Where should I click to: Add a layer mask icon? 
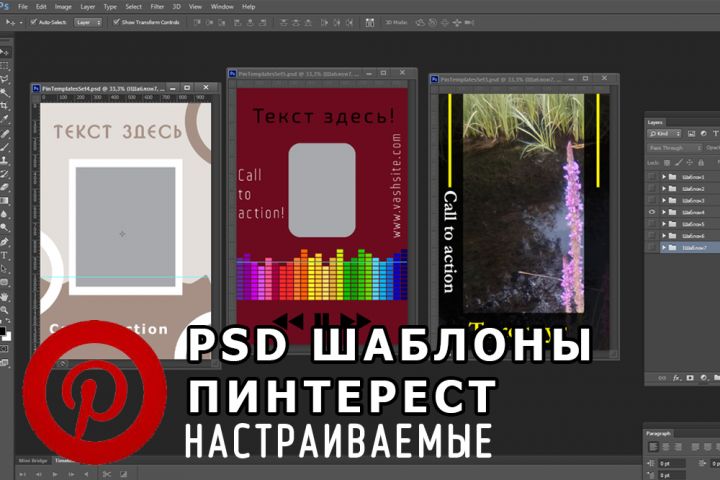pos(690,378)
